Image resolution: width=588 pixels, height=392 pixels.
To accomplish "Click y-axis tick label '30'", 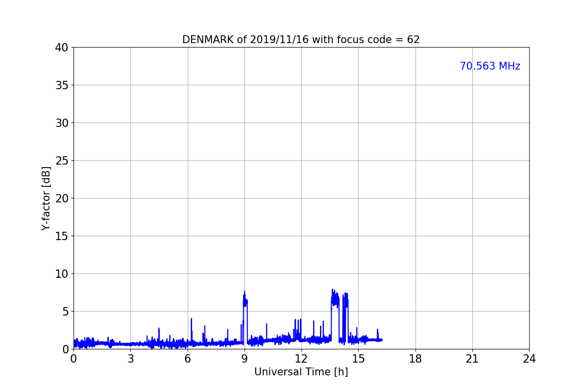I will [x=61, y=123].
